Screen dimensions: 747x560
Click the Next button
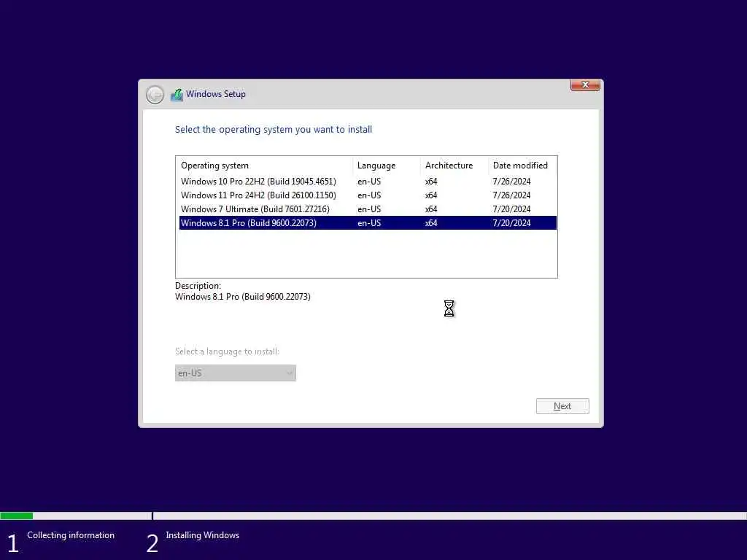click(x=562, y=406)
